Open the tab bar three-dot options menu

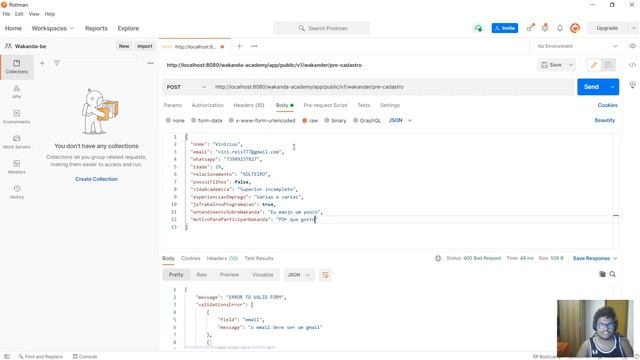(254, 46)
